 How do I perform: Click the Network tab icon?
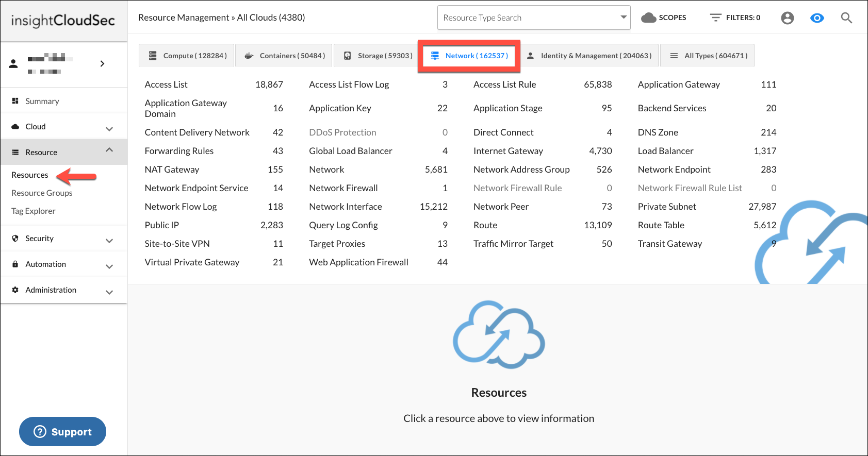point(435,56)
